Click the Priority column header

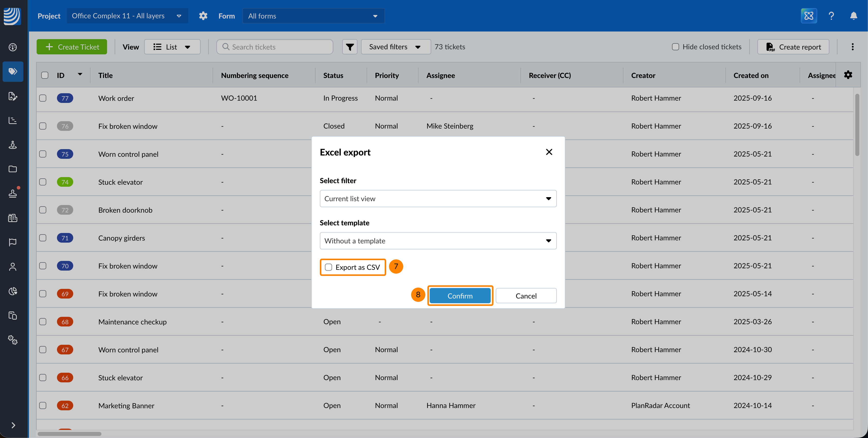click(387, 75)
